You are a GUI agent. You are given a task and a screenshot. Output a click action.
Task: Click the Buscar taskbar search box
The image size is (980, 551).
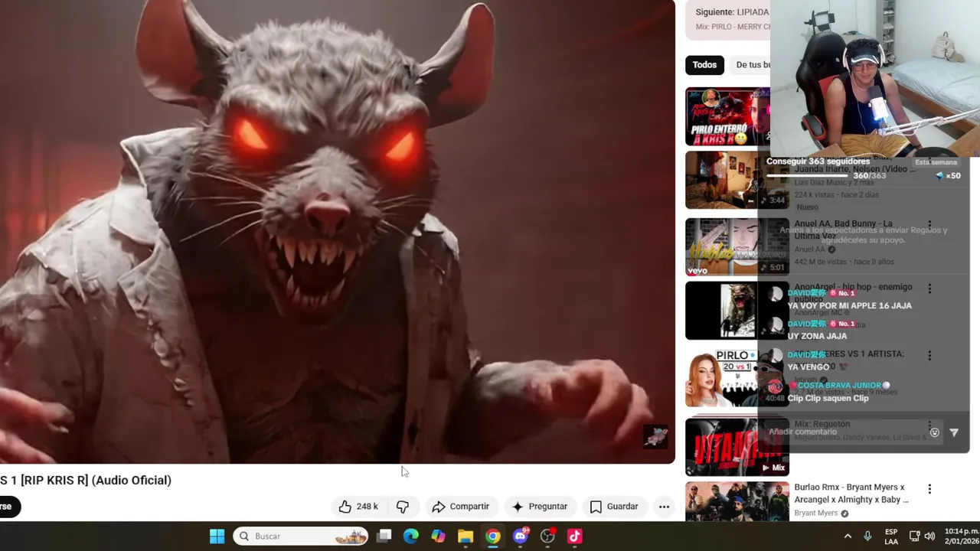[301, 536]
